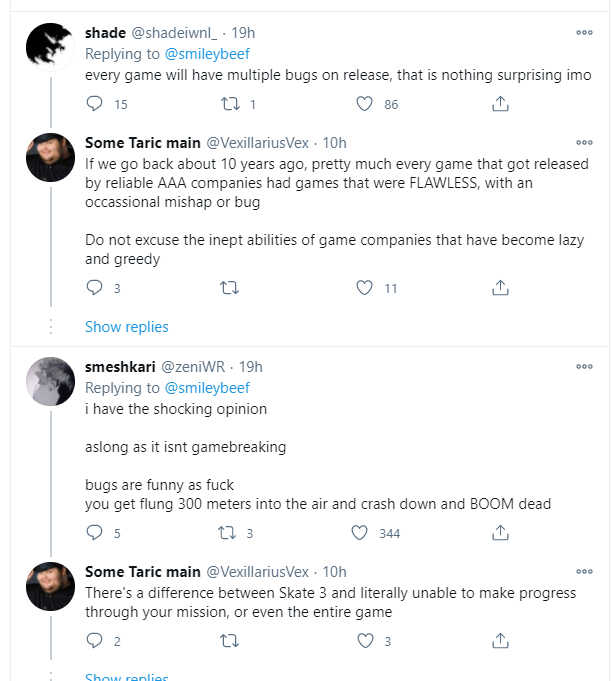Reply to shade's tweet about game bugs
This screenshot has width=612, height=681.
(x=95, y=103)
